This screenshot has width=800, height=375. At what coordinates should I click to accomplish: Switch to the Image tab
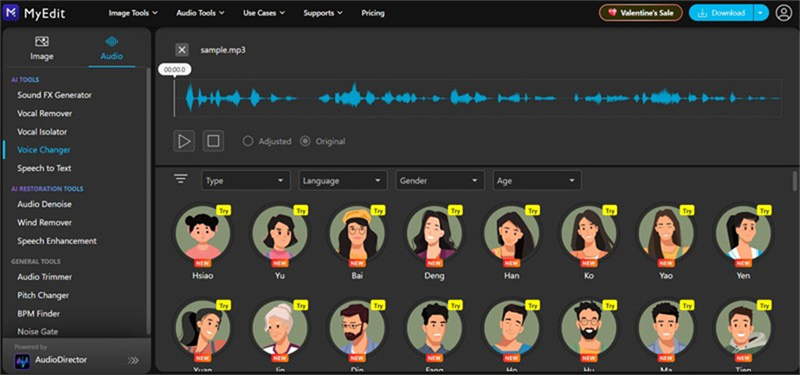point(42,49)
